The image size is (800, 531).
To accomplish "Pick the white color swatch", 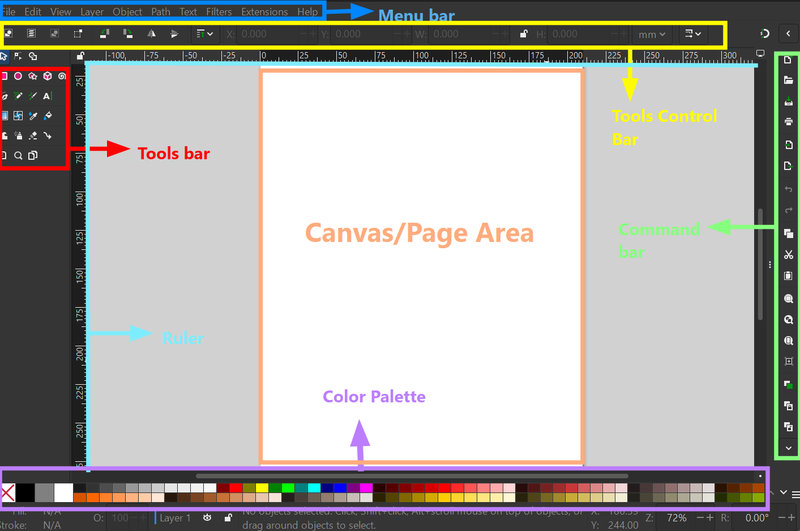I will (64, 493).
